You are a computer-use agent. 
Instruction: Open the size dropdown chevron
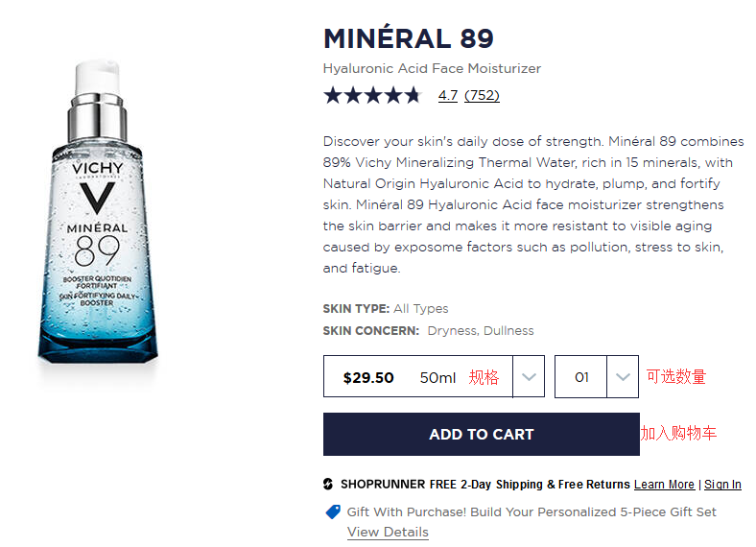pyautogui.click(x=529, y=377)
